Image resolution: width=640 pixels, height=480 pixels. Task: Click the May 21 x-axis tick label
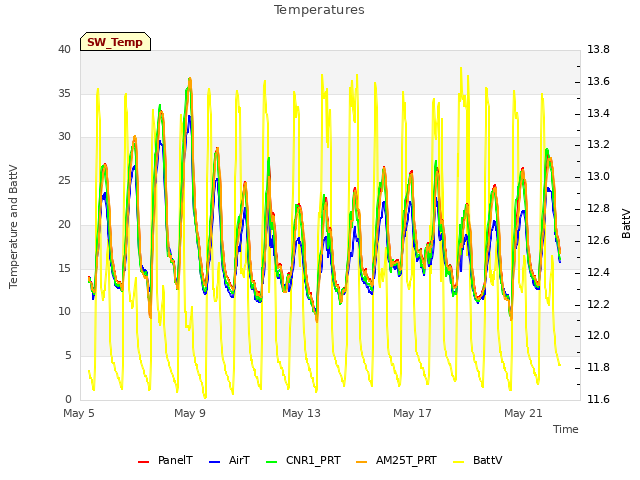click(x=523, y=413)
